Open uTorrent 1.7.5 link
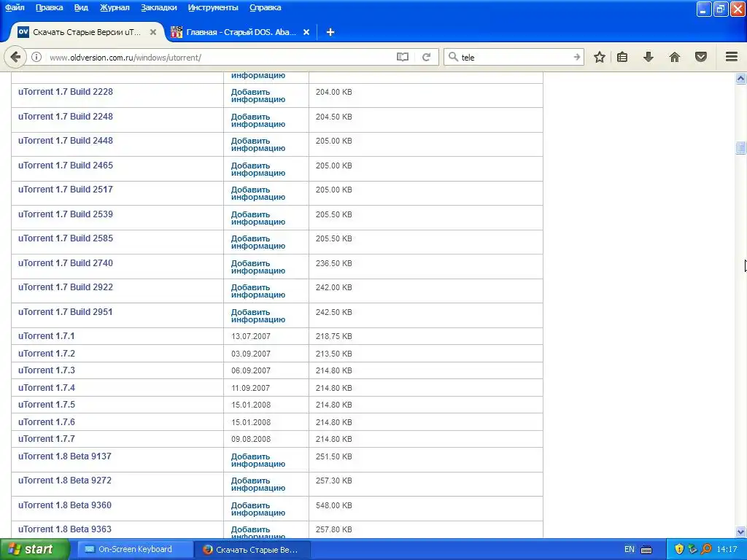Screen dimensions: 747x560 point(46,404)
